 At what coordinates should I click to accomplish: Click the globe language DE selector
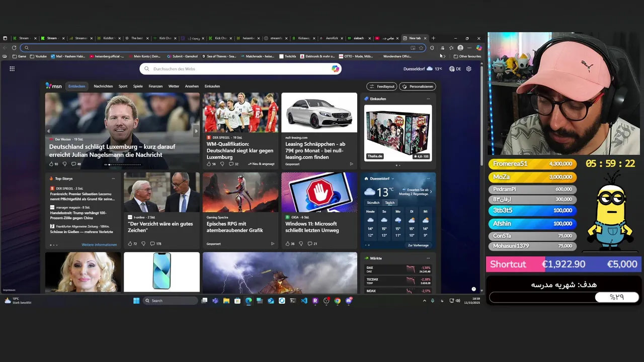pyautogui.click(x=455, y=69)
